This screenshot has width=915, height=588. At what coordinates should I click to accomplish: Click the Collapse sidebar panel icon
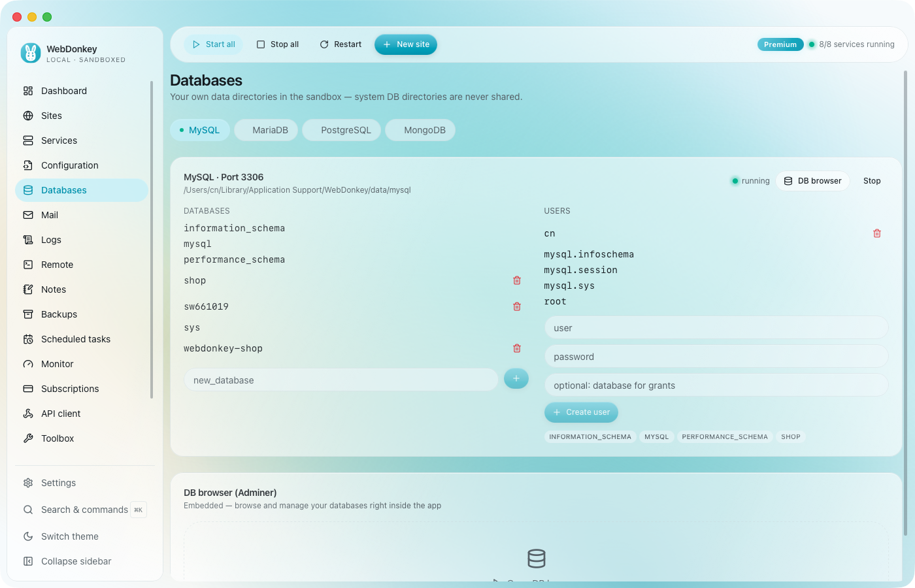[x=28, y=561]
